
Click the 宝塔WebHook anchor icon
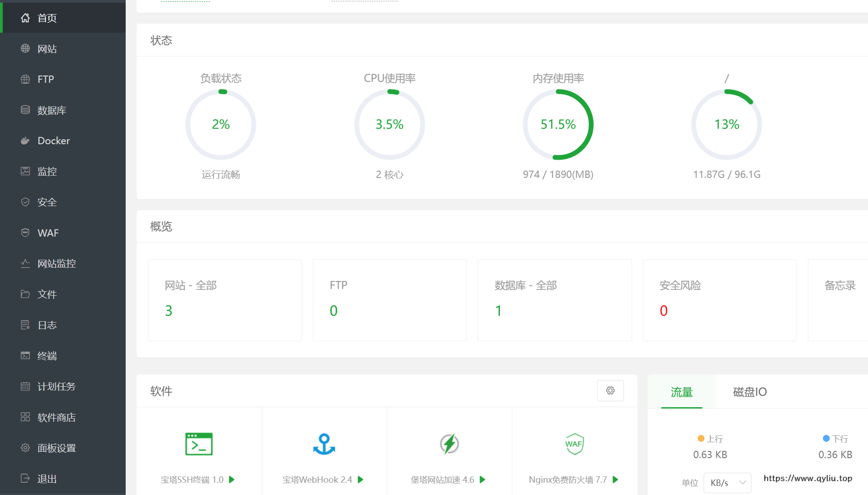(x=324, y=444)
